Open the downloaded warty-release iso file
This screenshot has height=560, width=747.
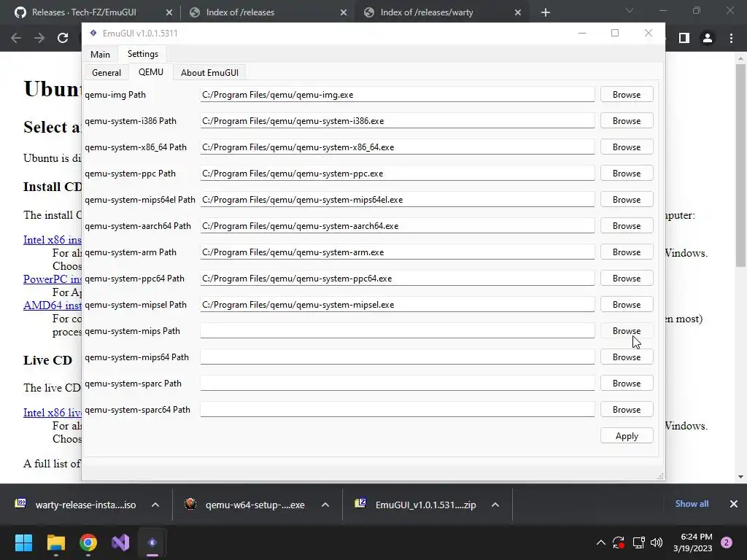[x=76, y=505]
